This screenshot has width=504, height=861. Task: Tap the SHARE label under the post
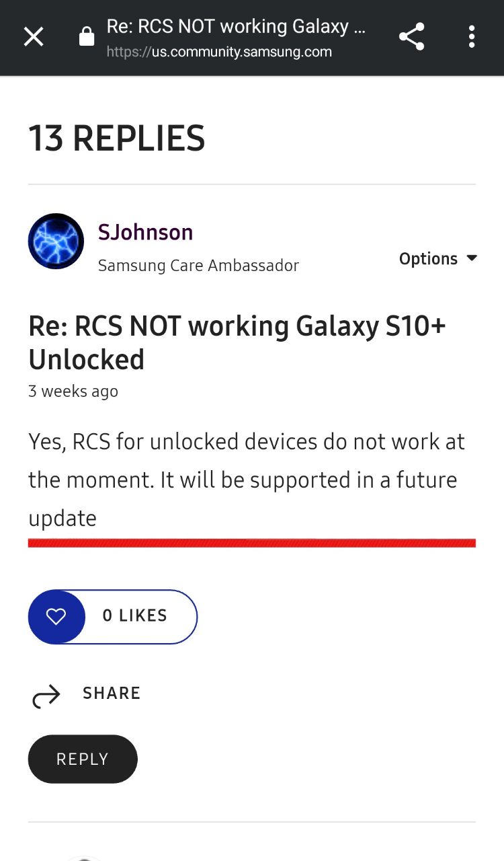pos(112,694)
